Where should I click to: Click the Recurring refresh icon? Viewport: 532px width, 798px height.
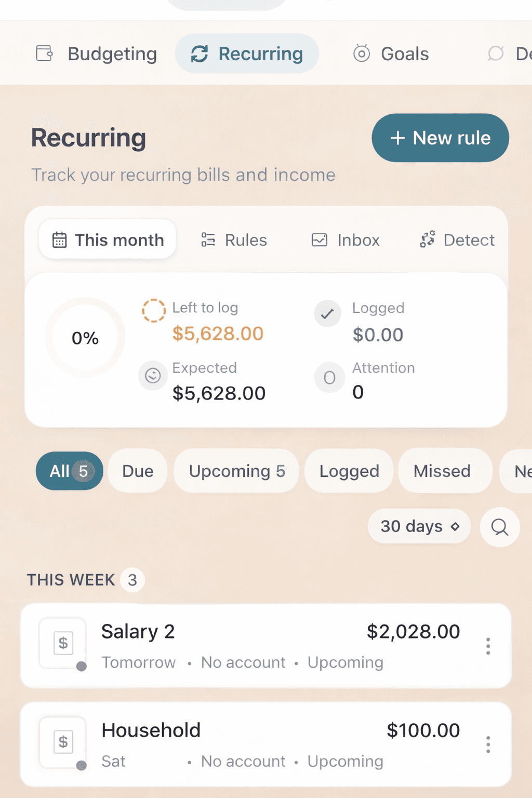coord(201,53)
